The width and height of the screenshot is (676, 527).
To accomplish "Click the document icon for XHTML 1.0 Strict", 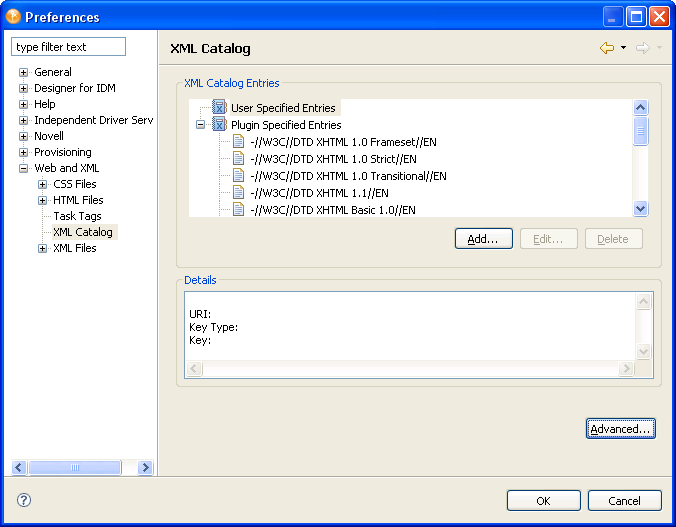I will [x=238, y=158].
